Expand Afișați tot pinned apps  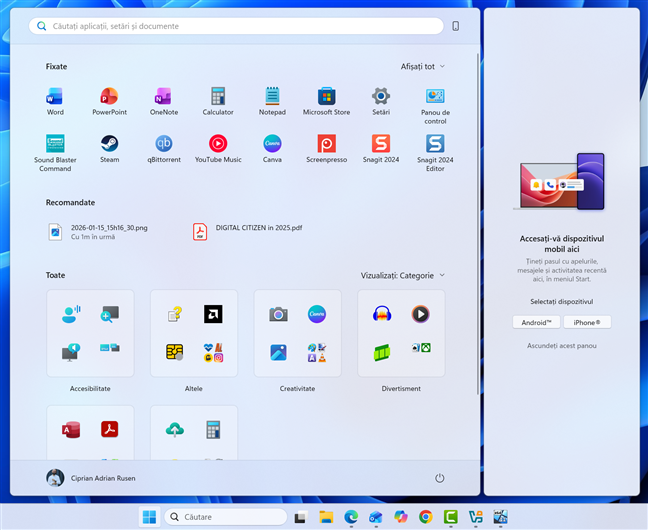click(423, 67)
